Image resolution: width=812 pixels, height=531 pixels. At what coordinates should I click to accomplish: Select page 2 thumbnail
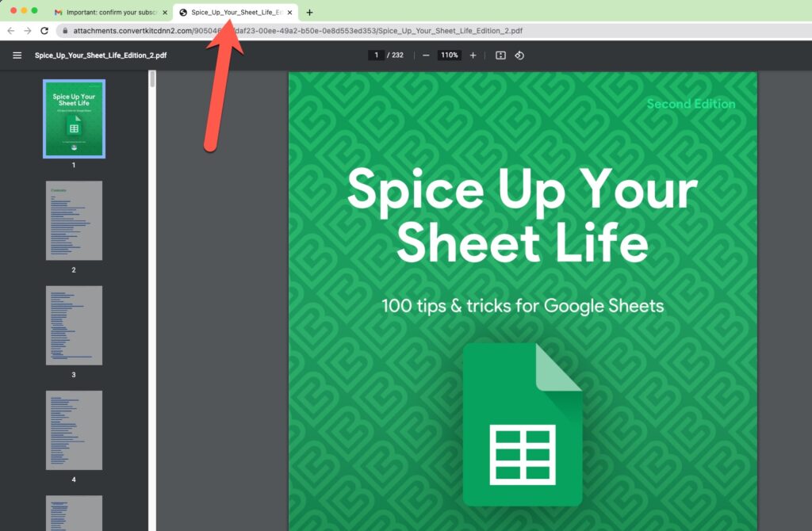click(74, 220)
